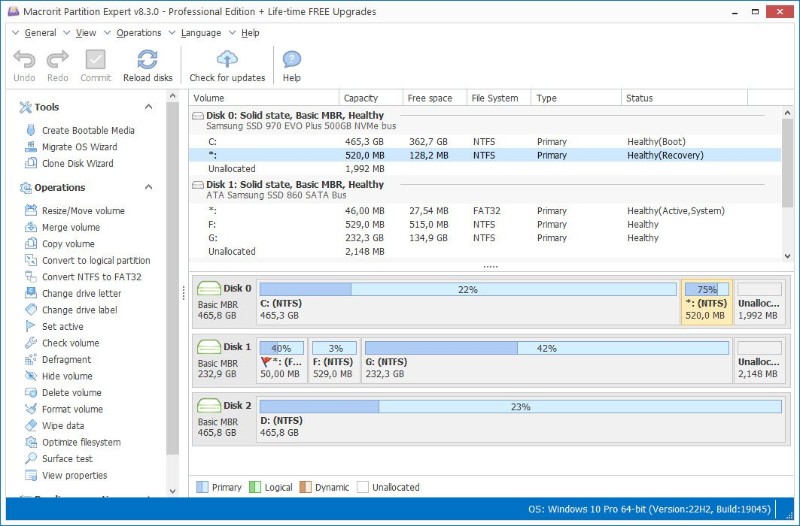
Task: Launch the Migrate OS Wizard
Action: pyautogui.click(x=80, y=147)
